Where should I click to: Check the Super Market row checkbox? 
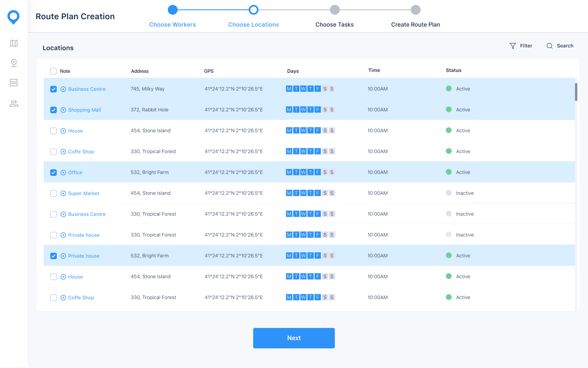tap(53, 193)
